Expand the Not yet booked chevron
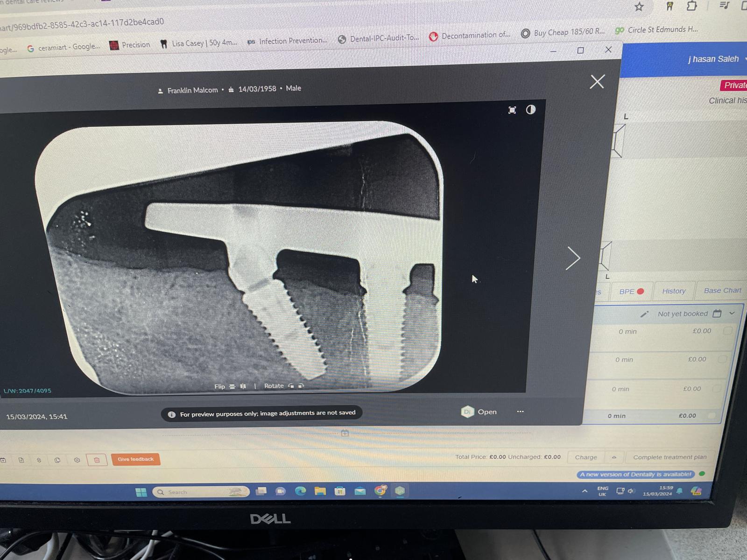The image size is (747, 560). click(x=732, y=313)
